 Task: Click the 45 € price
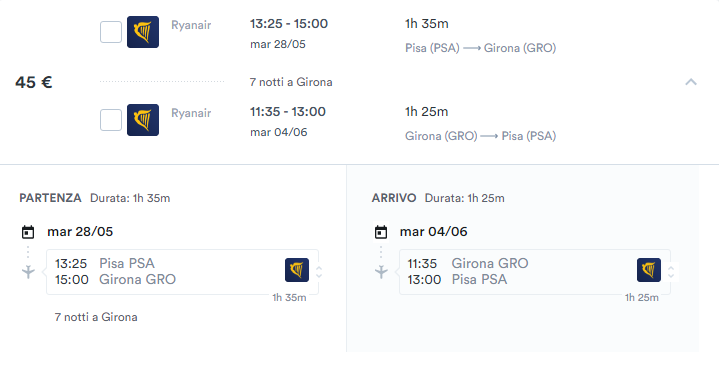[x=33, y=82]
